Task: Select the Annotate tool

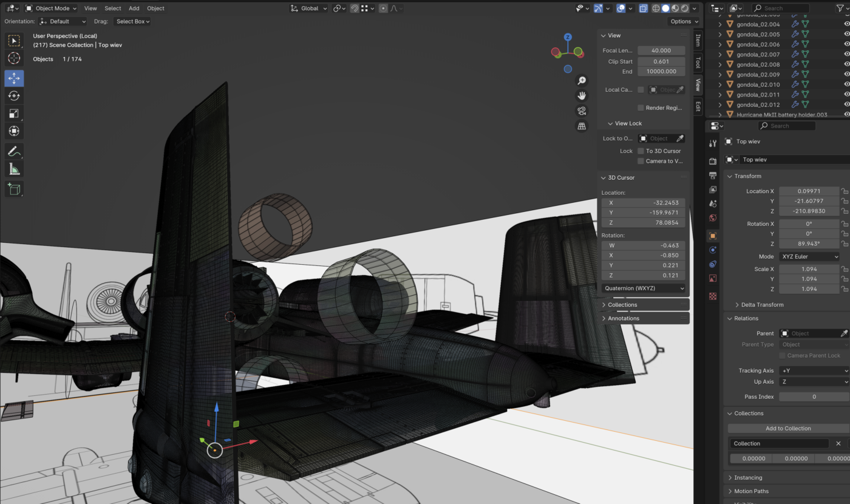Action: point(13,151)
